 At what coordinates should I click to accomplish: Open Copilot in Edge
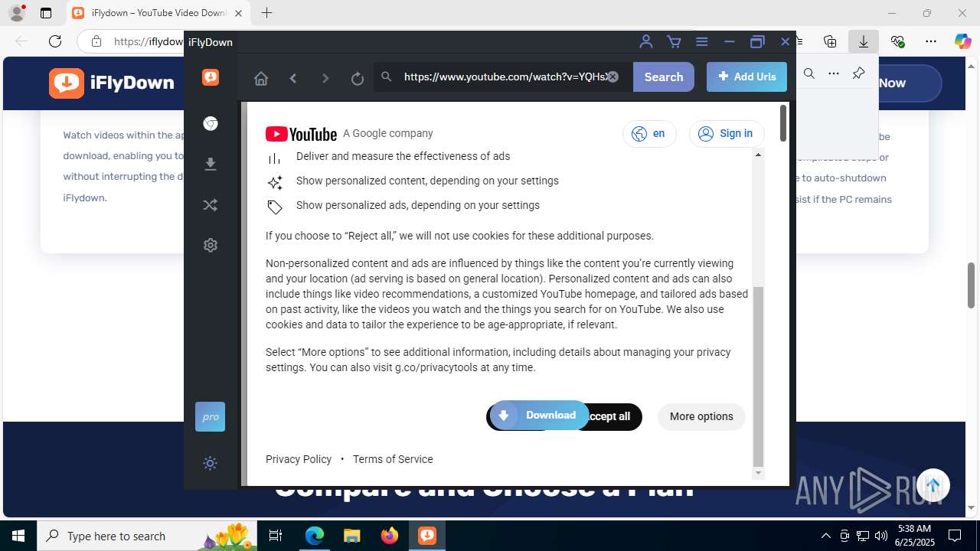pos(963,41)
